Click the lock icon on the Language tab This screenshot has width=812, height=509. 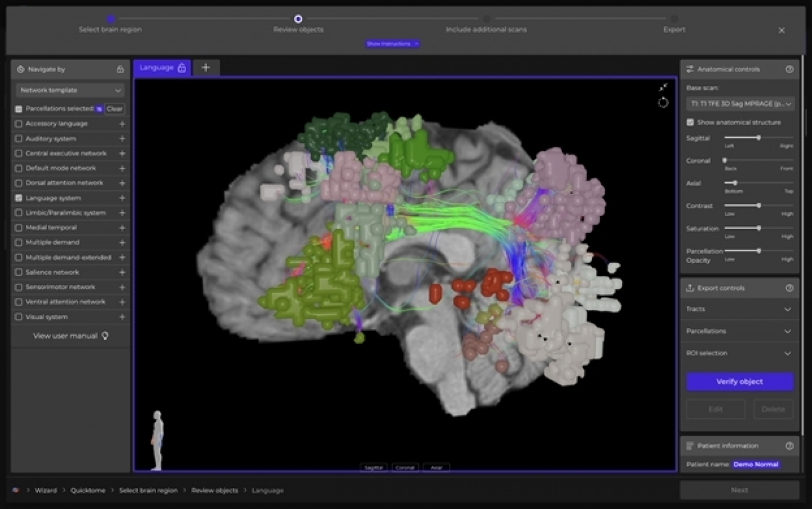pos(182,67)
